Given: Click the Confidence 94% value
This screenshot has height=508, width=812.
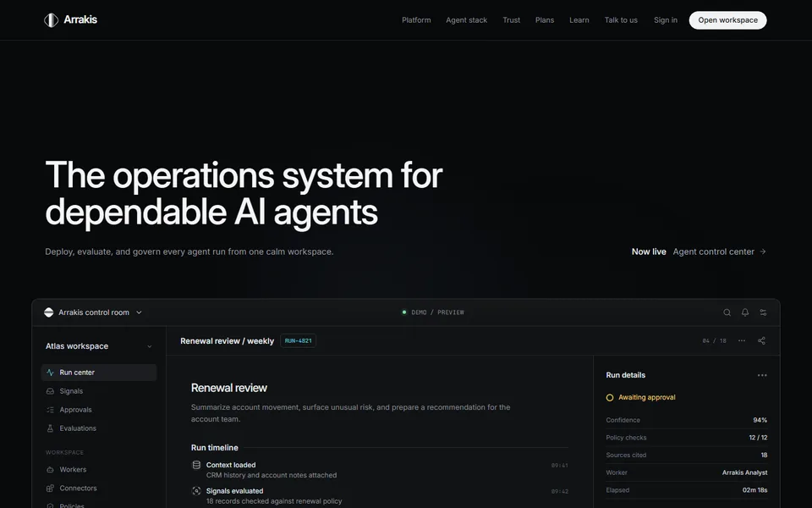Looking at the screenshot, I should (760, 420).
